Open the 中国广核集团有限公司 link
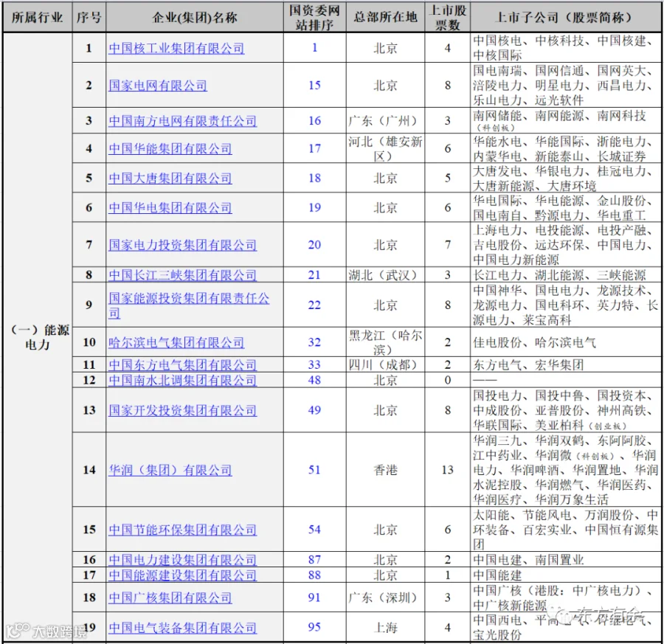Image resolution: width=664 pixels, height=644 pixels. click(170, 598)
